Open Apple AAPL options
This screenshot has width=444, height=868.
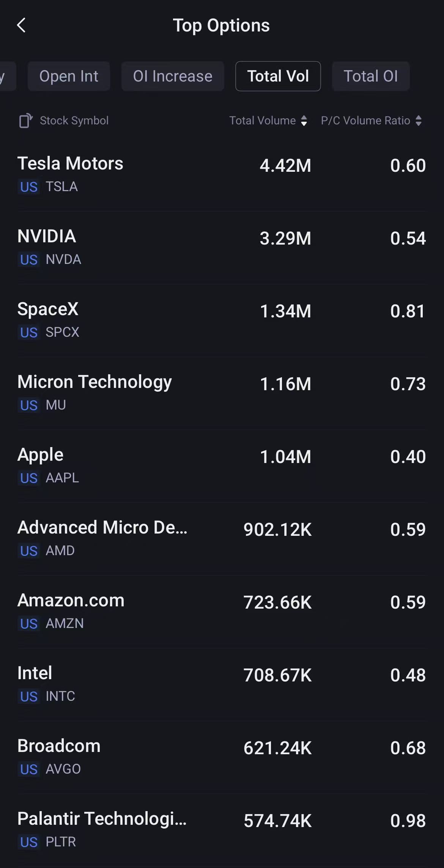pos(222,466)
